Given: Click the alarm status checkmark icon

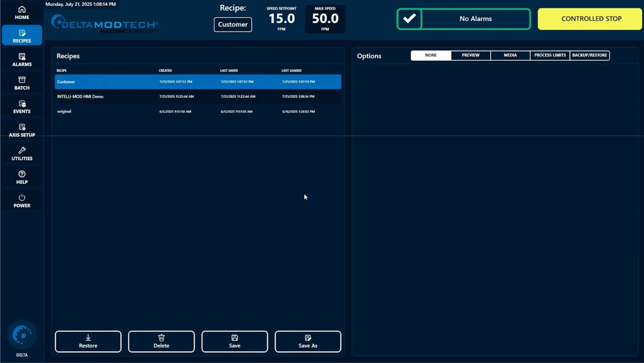Looking at the screenshot, I should coord(409,19).
